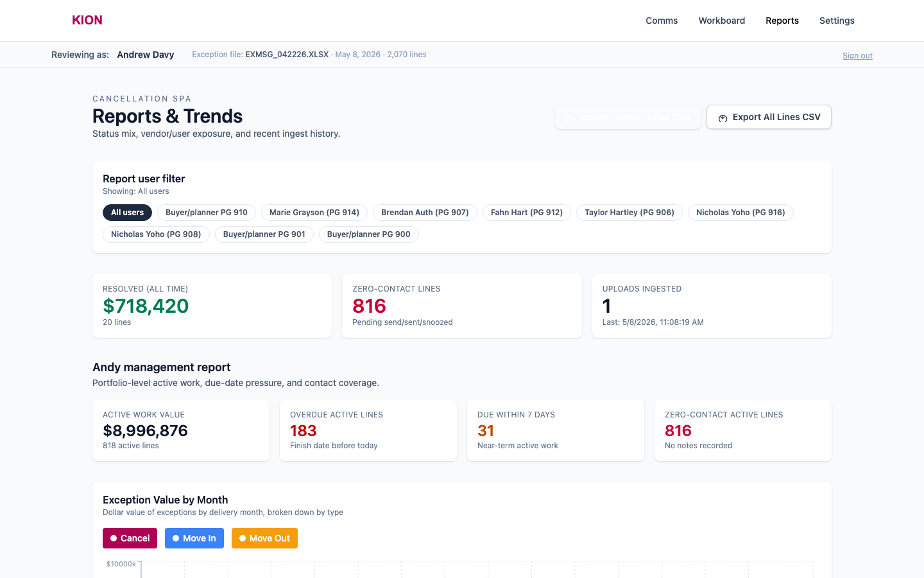Filter by Buyer/planner PG 900
Screen dimensions: 924x578
coord(369,234)
